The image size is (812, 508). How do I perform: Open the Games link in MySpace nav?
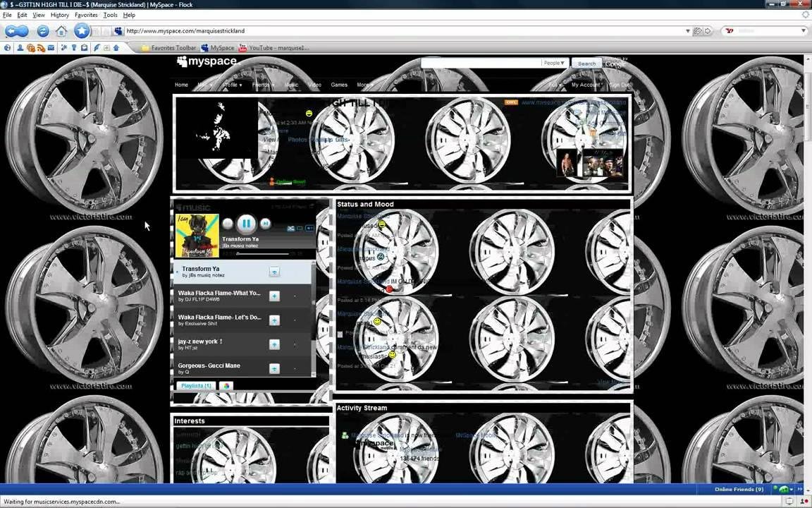pos(339,85)
